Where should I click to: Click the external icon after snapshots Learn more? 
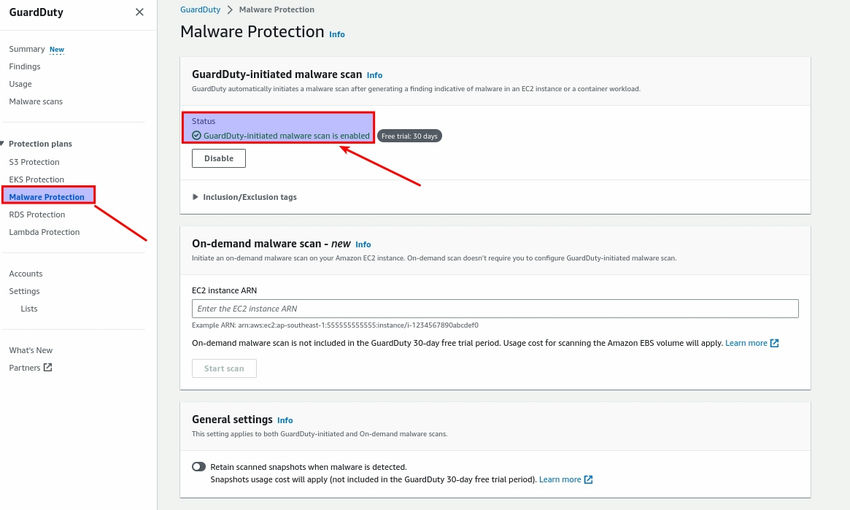589,480
